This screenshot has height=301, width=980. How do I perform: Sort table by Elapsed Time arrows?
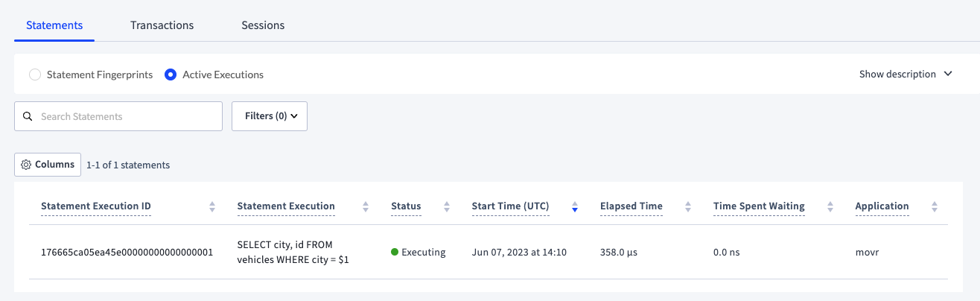687,206
